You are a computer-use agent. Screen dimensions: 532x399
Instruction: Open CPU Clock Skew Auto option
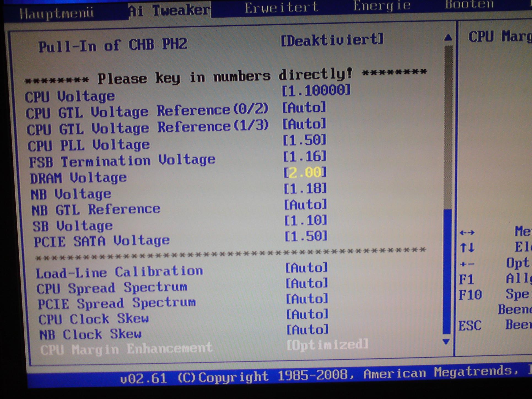click(x=307, y=314)
